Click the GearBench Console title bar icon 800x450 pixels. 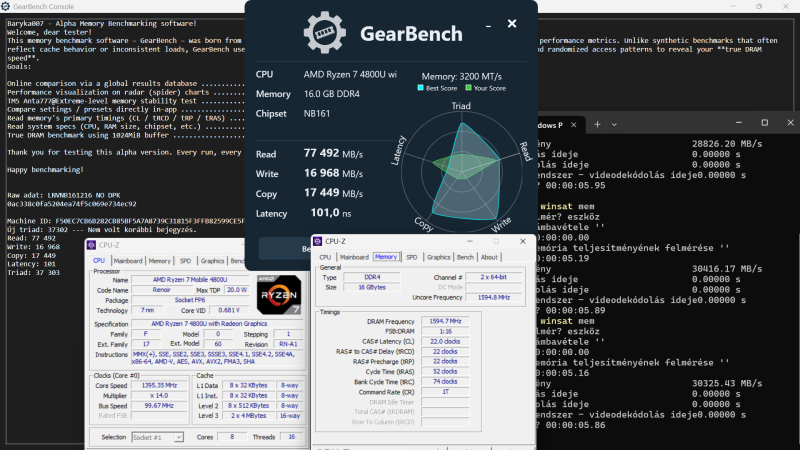point(6,6)
